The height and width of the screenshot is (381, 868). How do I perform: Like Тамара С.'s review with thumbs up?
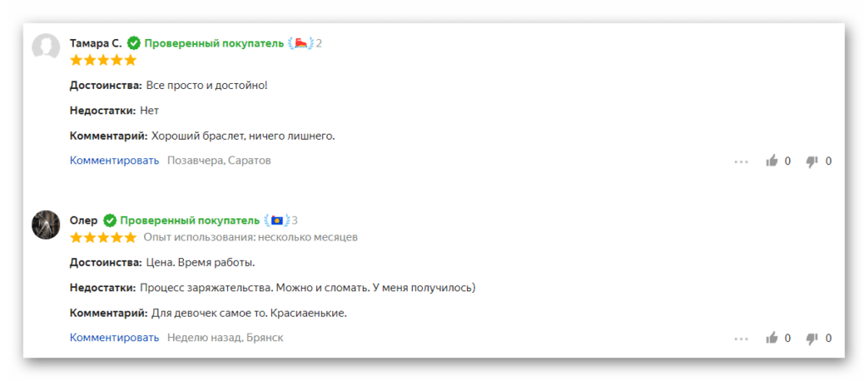771,161
